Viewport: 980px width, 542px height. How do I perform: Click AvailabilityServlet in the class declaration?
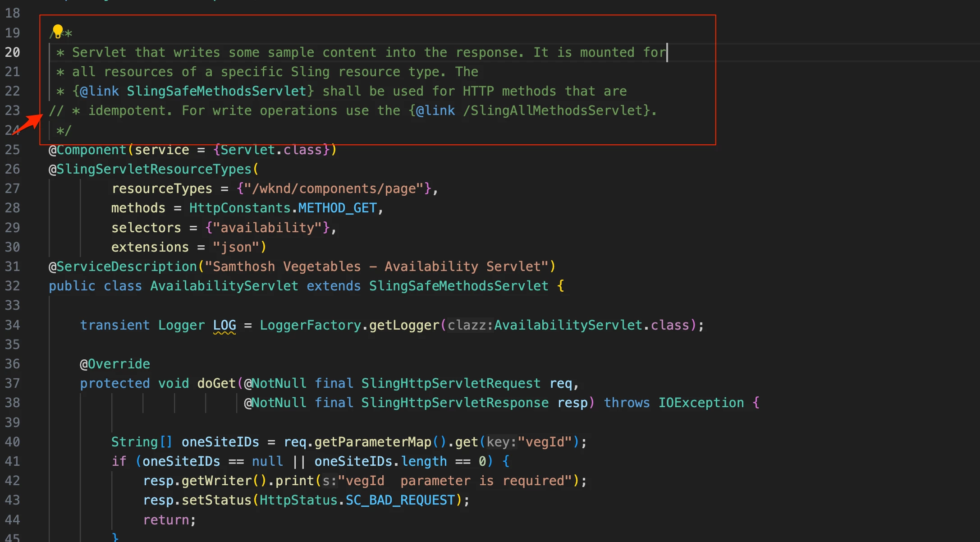coord(224,286)
